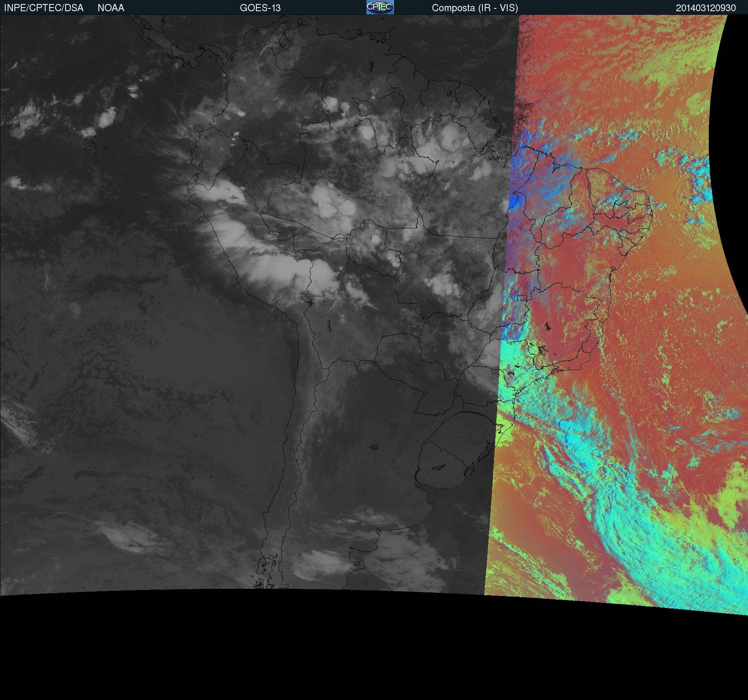Click the Composta (IR - VIS) title
The height and width of the screenshot is (700, 748).
475,8
